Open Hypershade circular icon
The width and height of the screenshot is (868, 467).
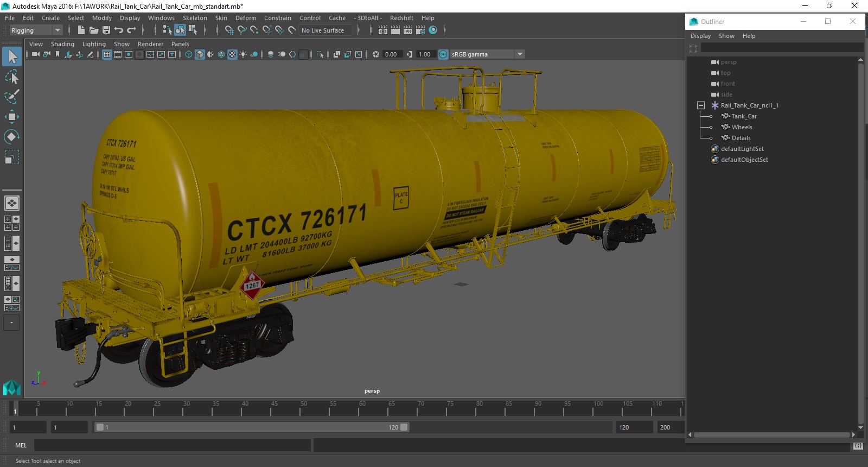point(433,30)
